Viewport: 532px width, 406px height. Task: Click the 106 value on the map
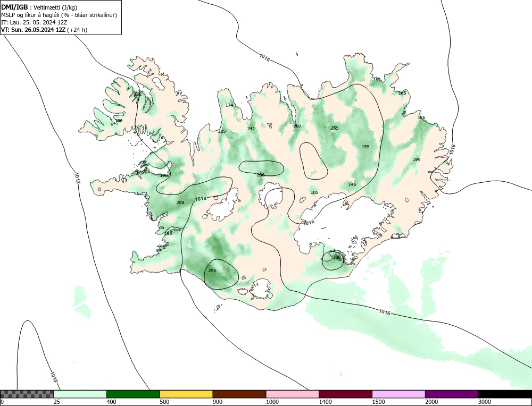(119, 121)
